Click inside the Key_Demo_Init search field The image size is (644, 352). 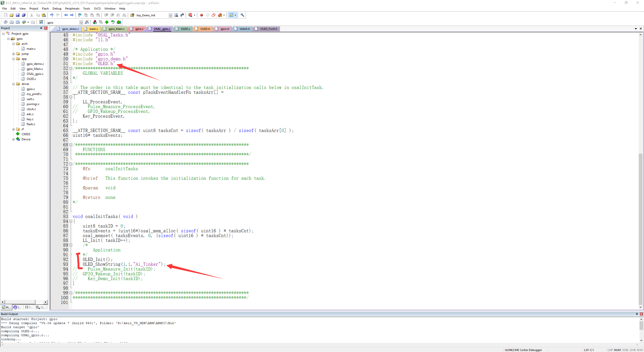(152, 15)
